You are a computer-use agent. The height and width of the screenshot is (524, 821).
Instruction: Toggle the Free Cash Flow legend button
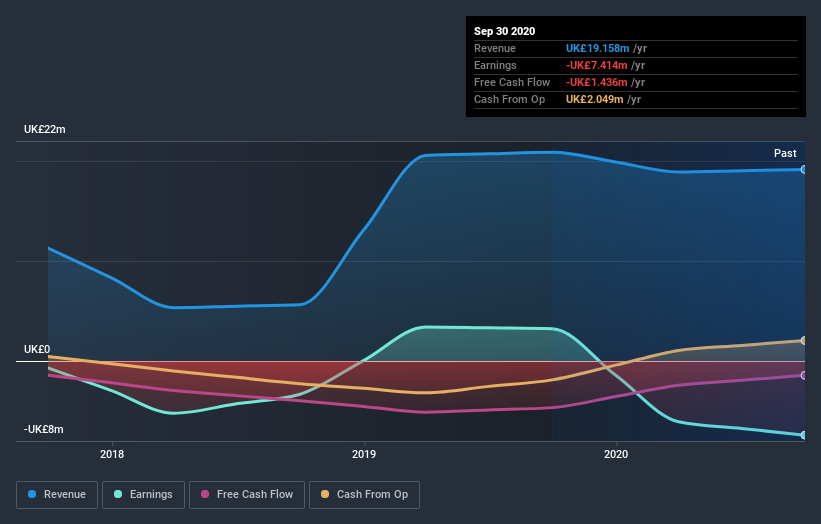point(247,495)
